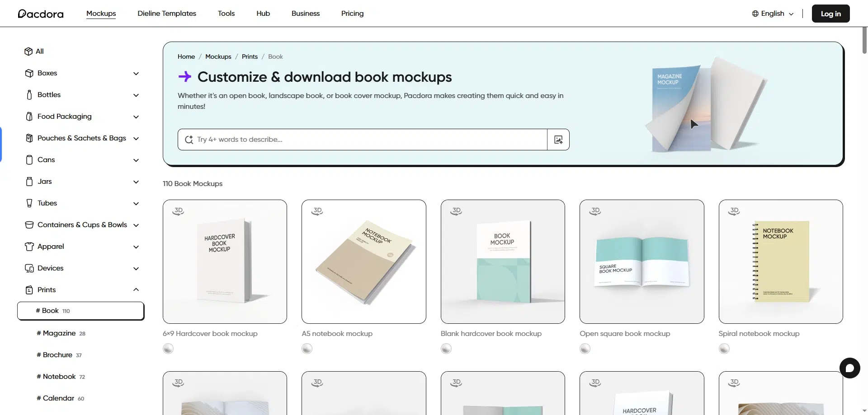Navigate to Prints in breadcrumb
The height and width of the screenshot is (415, 868).
(x=250, y=56)
